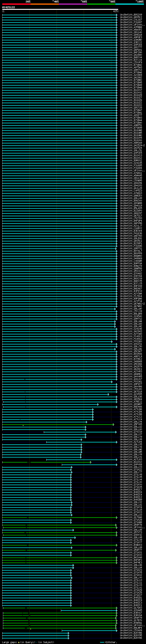Viewport: 146px width, 644px height.
Task: Select the UniRef100_P41636 label
Action: 131,233
